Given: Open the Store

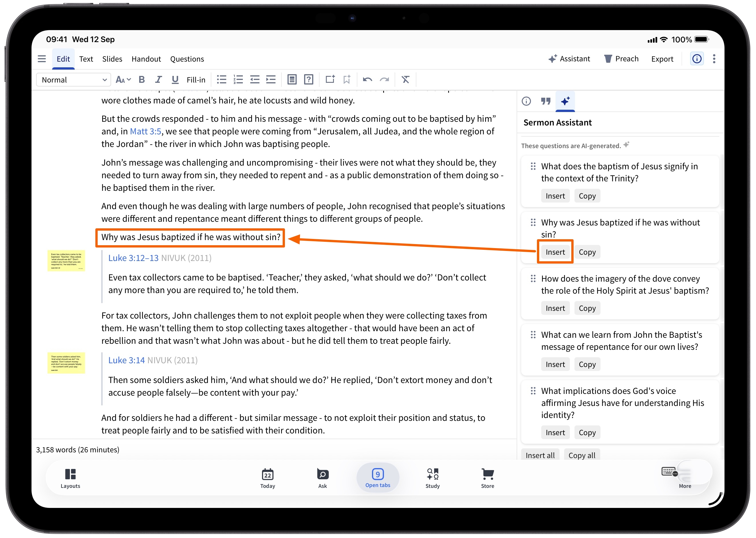Looking at the screenshot, I should (487, 479).
